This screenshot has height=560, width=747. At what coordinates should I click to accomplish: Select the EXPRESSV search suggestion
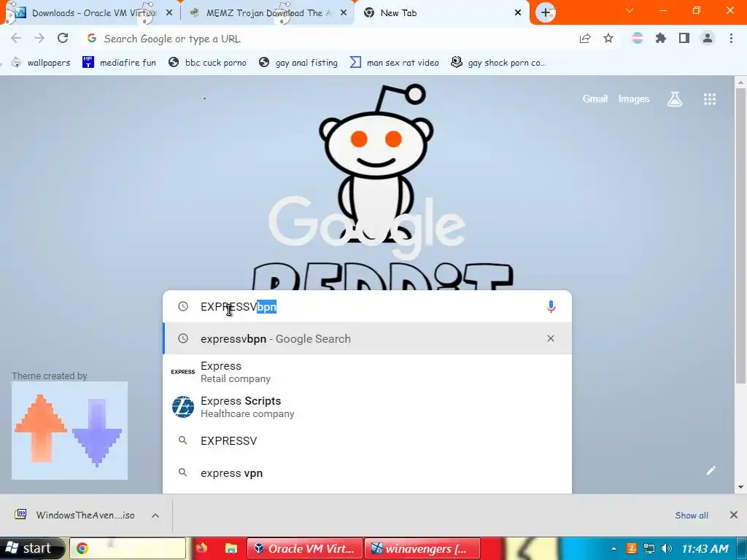[367, 441]
